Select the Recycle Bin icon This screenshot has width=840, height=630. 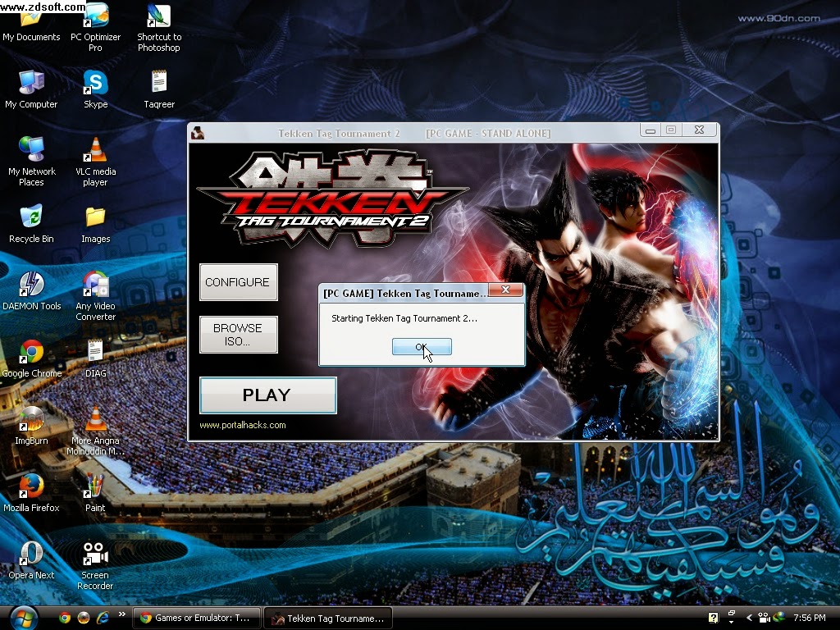[31, 224]
